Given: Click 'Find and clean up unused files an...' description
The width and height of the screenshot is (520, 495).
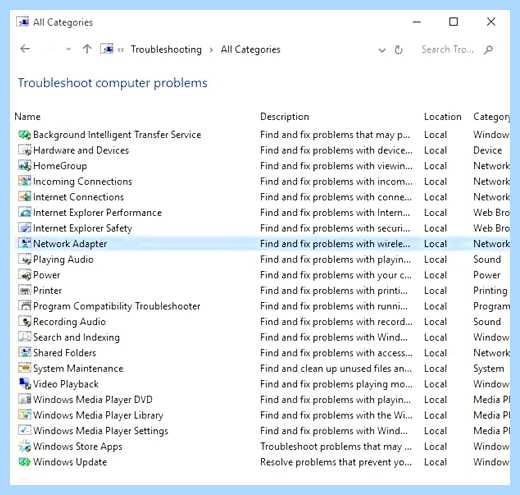Looking at the screenshot, I should click(336, 369).
